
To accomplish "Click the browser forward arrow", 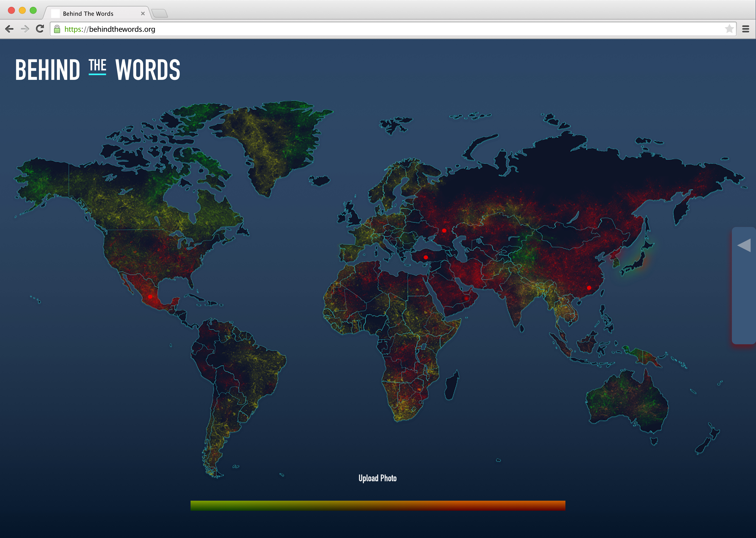I will [25, 29].
